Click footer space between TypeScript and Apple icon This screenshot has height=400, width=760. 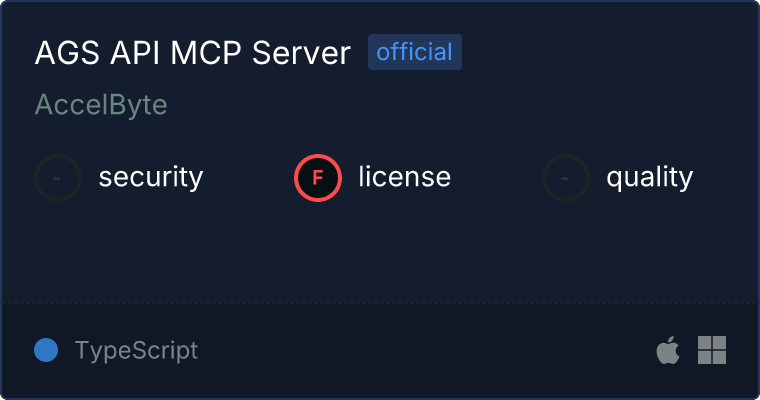click(x=427, y=350)
